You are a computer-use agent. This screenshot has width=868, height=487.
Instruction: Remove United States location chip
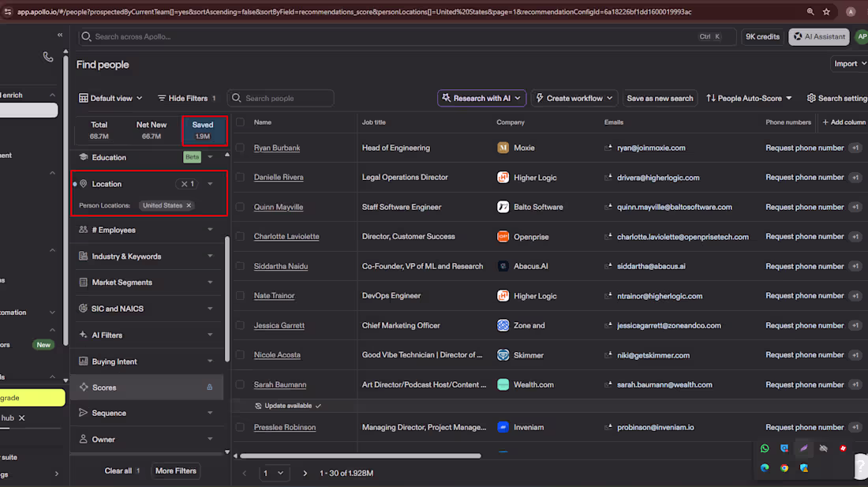point(189,205)
